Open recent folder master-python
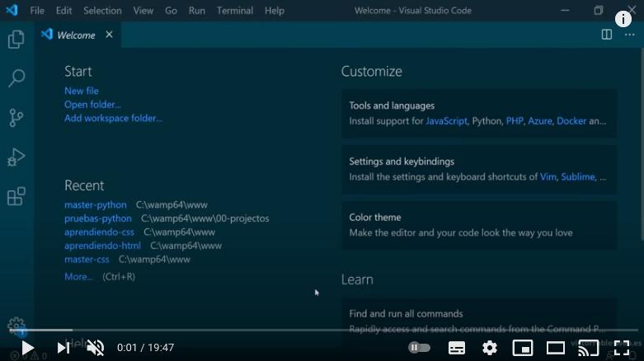The height and width of the screenshot is (361, 644). (96, 204)
